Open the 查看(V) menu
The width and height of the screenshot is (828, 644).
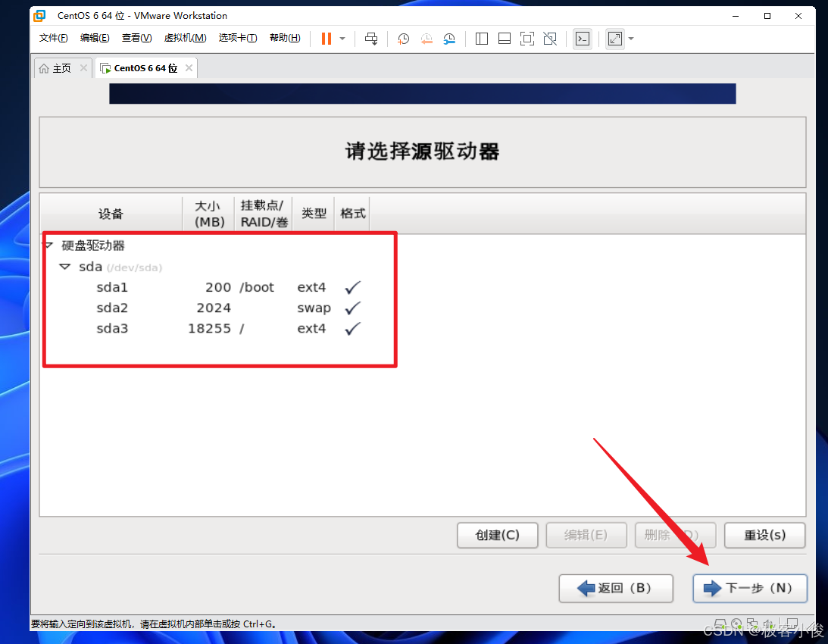[136, 38]
